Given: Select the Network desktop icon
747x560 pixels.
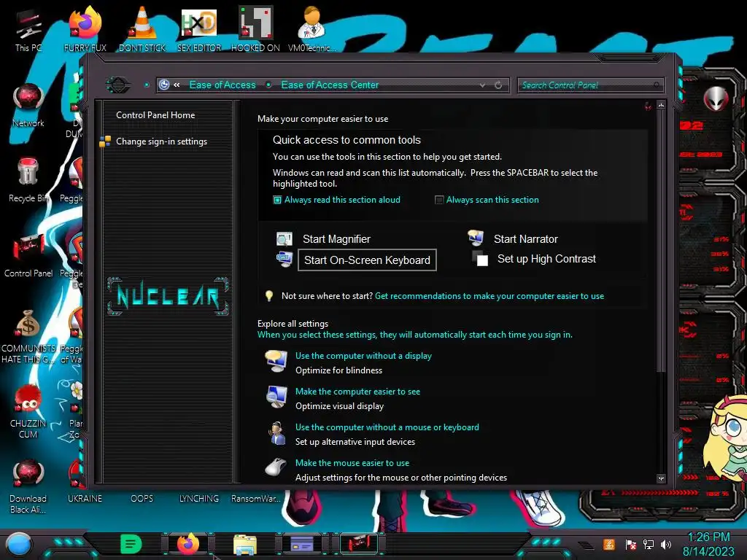Looking at the screenshot, I should pyautogui.click(x=28, y=105).
